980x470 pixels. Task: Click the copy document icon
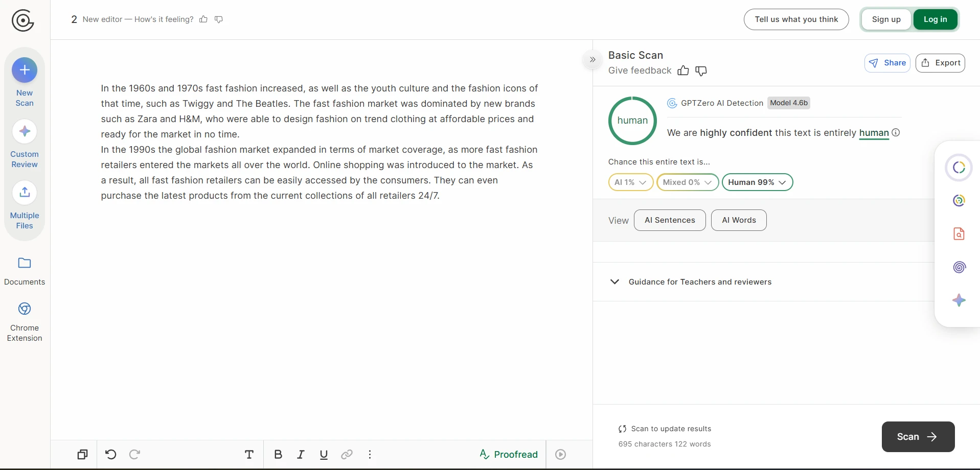82,454
